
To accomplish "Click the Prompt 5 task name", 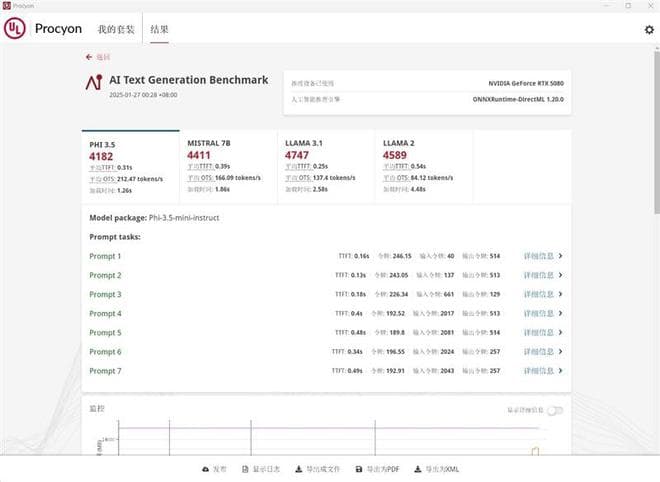I will tap(105, 333).
